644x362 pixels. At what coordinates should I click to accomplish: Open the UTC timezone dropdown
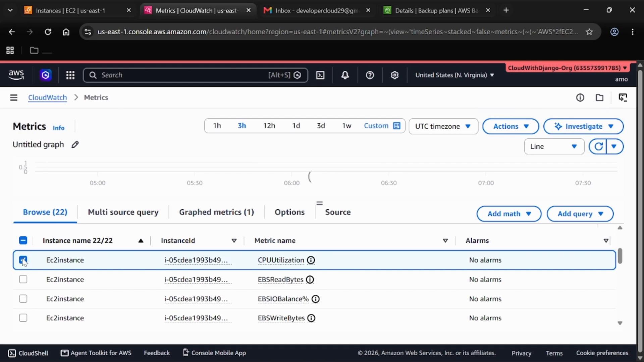443,126
